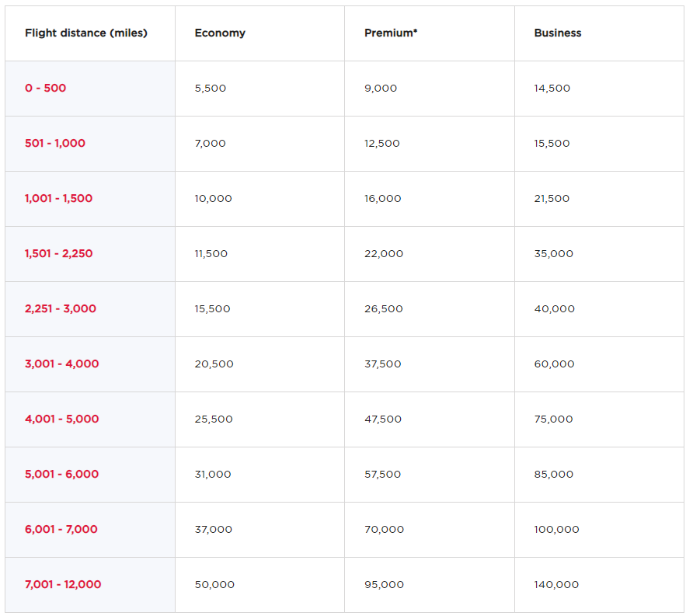Image resolution: width=686 pixels, height=616 pixels.
Task: Select the 5,001 - 6,000 distance label
Action: 61,475
